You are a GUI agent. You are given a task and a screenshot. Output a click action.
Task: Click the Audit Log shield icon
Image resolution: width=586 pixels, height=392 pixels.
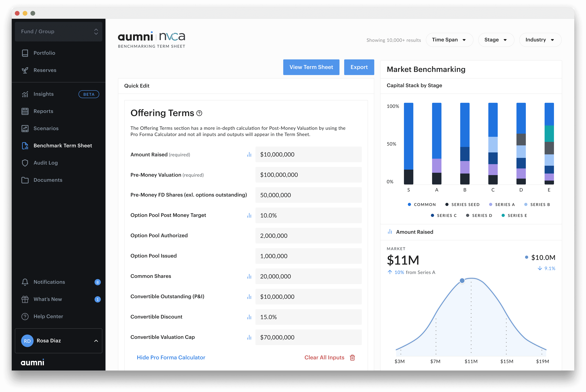point(25,163)
